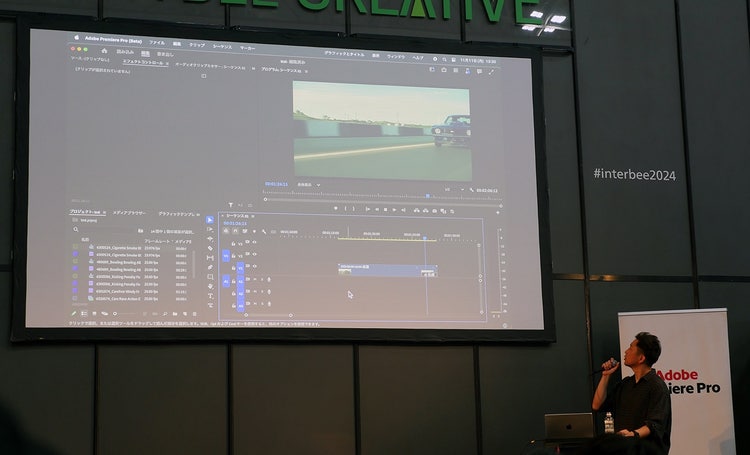The width and height of the screenshot is (750, 455).
Task: Toggle V2 track output eye
Action: pyautogui.click(x=254, y=254)
